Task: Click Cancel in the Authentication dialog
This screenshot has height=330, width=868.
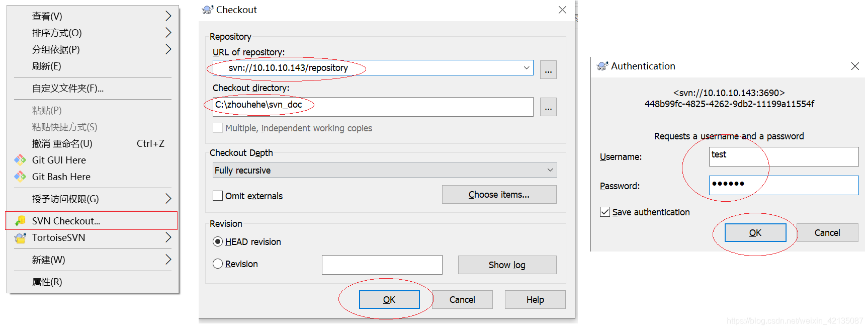Action: pyautogui.click(x=827, y=232)
